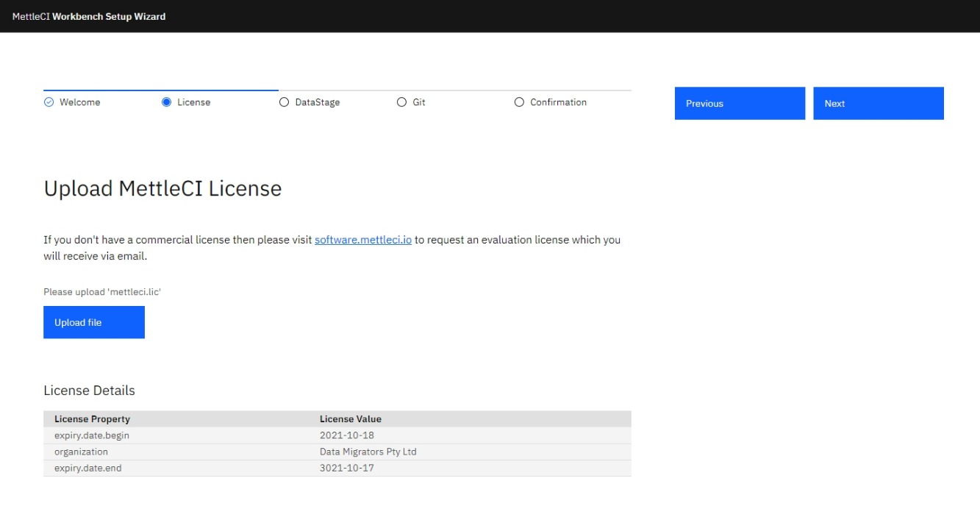Open the Git configuration step
The height and width of the screenshot is (520, 980).
click(419, 102)
